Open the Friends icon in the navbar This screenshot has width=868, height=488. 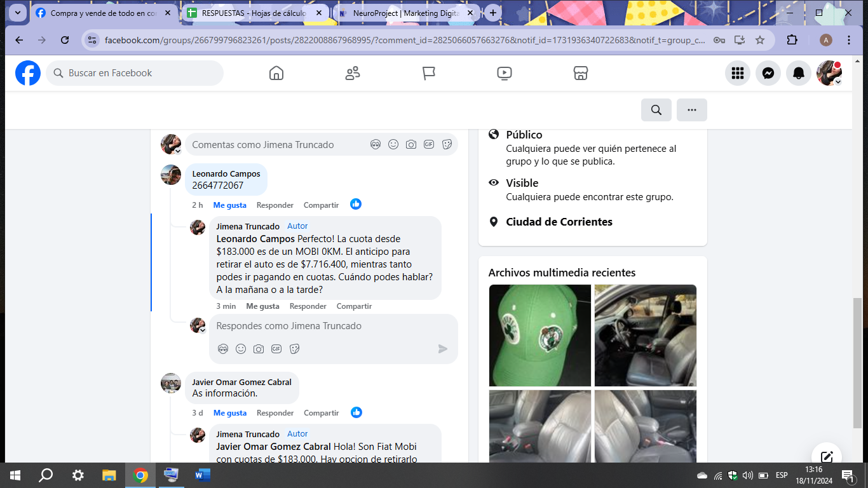click(353, 73)
